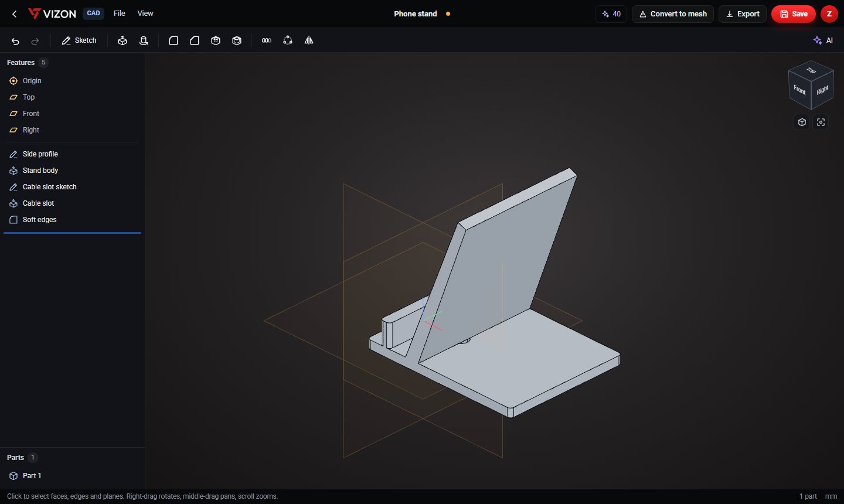Click Convert to mesh

(x=673, y=14)
